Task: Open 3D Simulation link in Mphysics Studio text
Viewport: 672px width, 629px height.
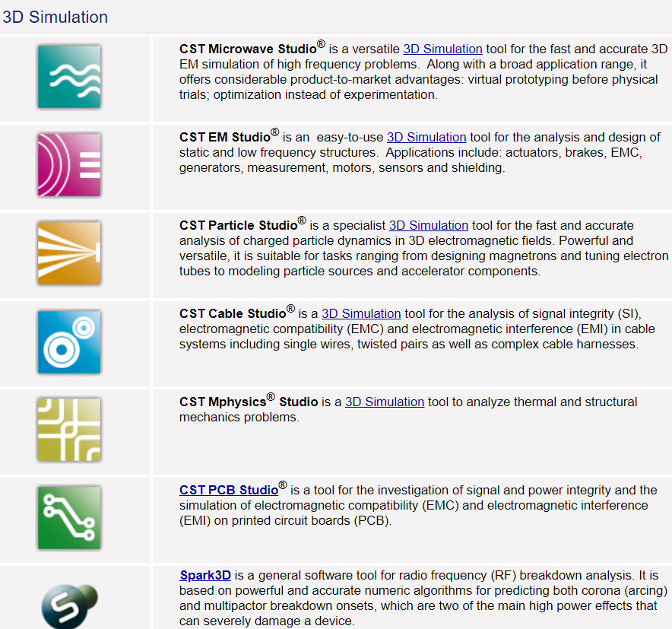Action: (385, 402)
